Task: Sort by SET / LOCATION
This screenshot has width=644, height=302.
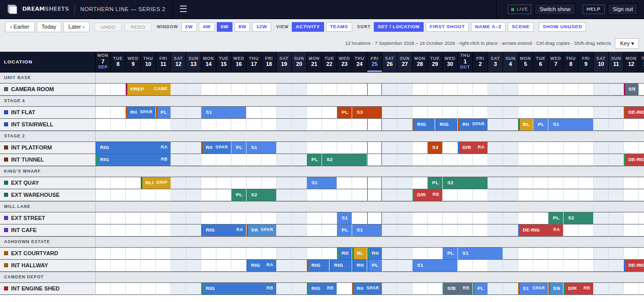Action: 398,27
